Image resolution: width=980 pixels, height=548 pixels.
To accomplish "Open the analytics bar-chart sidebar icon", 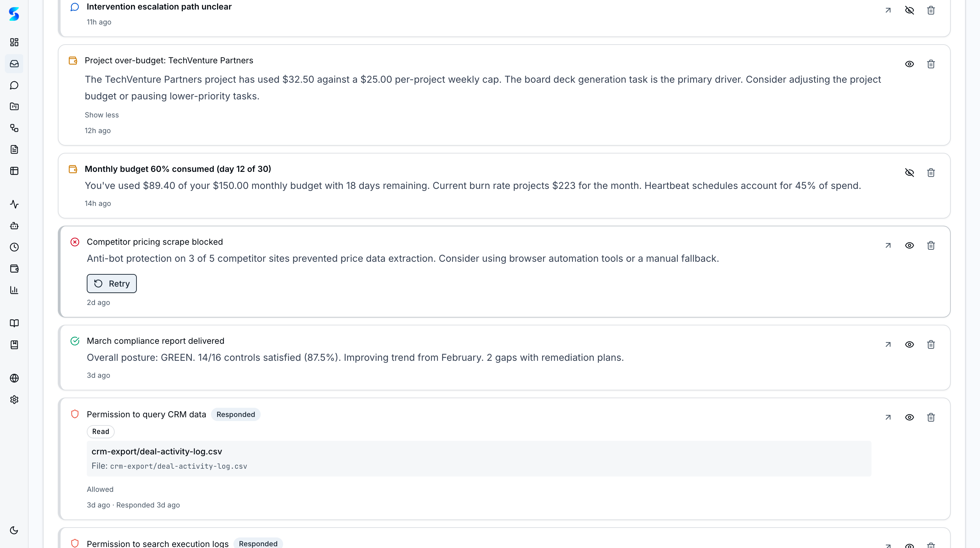I will point(14,290).
